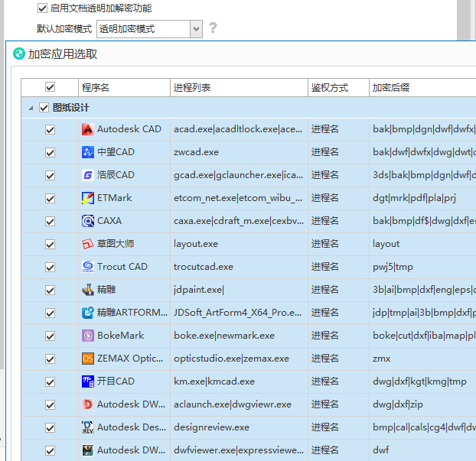476x461 pixels.
Task: Uncheck the 中望CAD row checkbox
Action: coord(50,152)
